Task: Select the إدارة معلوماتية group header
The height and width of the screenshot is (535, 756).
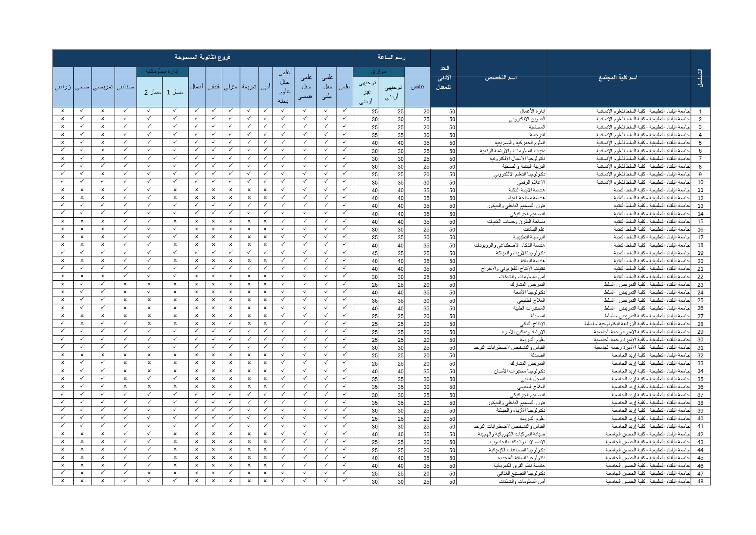Action: (x=162, y=72)
